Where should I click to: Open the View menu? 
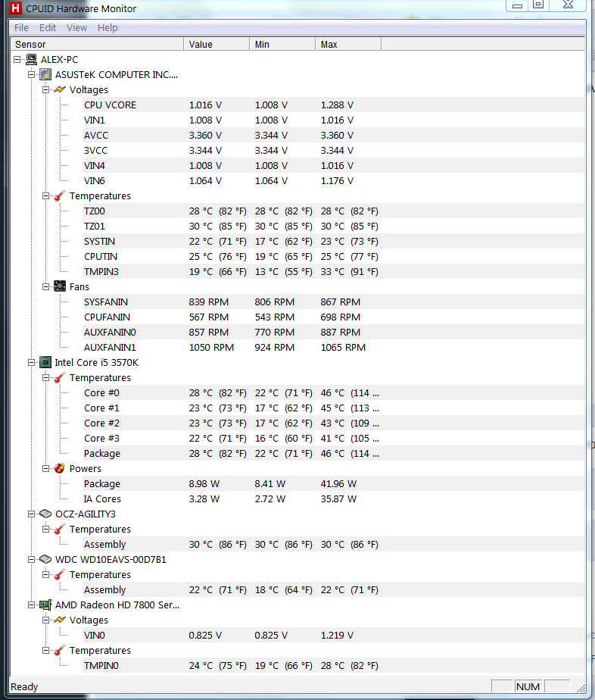pos(76,28)
